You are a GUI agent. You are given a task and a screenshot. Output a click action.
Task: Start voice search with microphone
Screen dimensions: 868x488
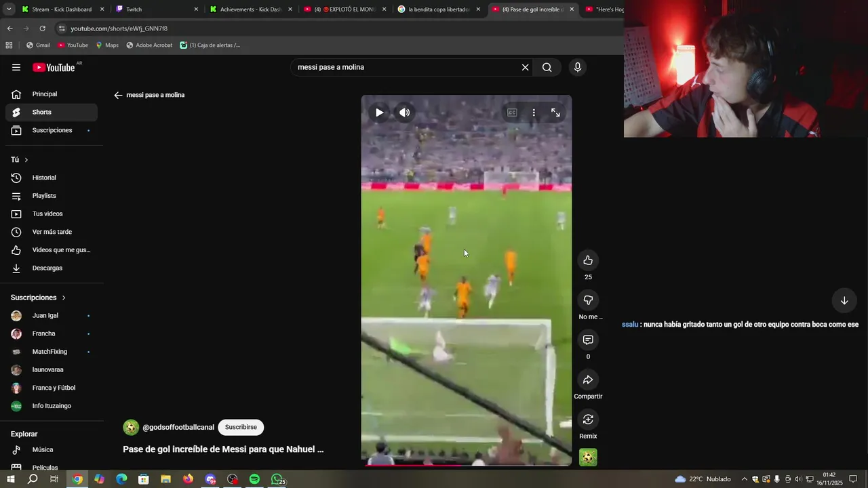coord(578,67)
